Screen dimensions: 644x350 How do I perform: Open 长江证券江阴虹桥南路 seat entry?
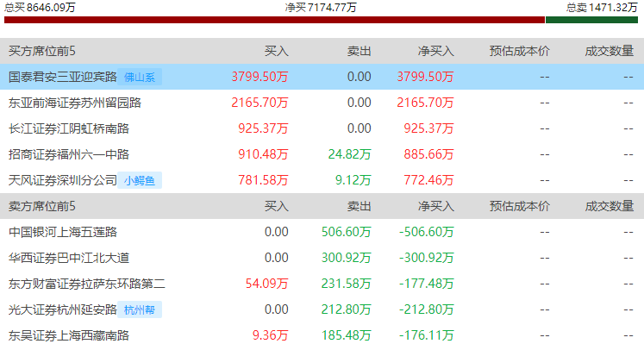click(69, 128)
